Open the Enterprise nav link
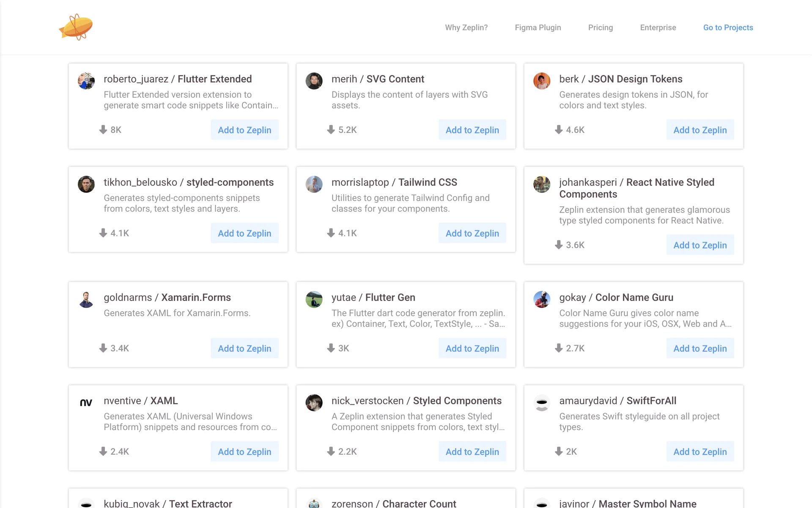812x508 pixels. [x=658, y=28]
